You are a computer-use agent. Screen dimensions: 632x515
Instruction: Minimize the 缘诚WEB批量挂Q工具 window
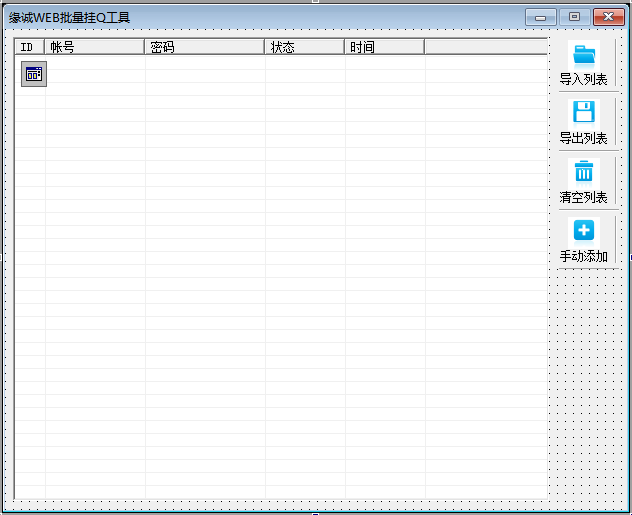(544, 17)
